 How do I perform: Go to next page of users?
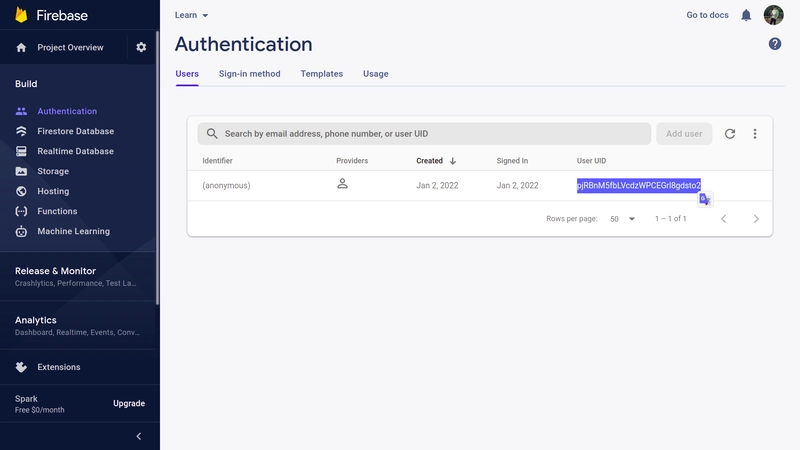pos(756,219)
